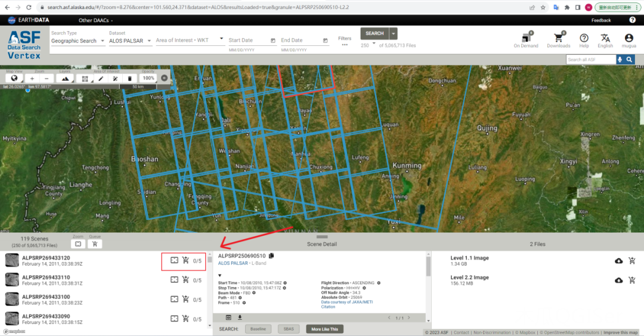Zoom in the map with plus
This screenshot has height=336, width=644.
(x=32, y=78)
